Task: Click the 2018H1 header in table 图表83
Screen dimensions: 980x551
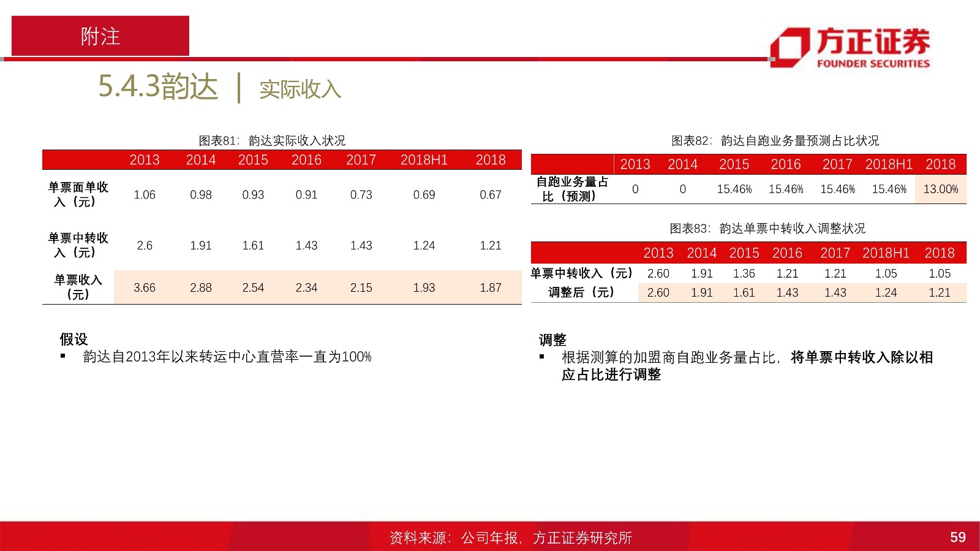Action: coord(886,253)
